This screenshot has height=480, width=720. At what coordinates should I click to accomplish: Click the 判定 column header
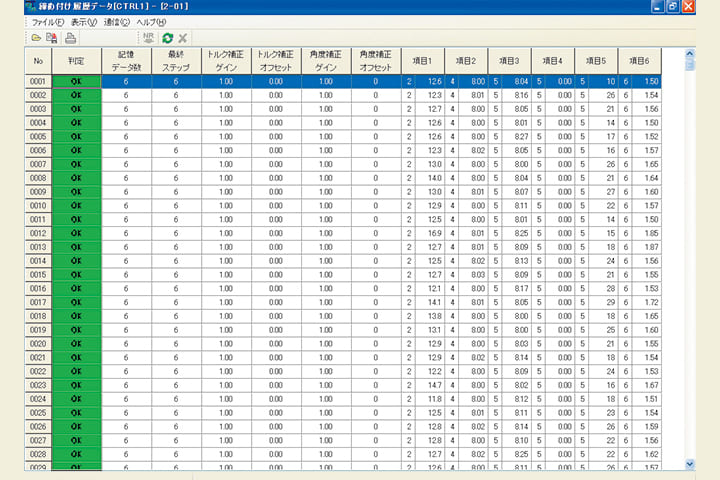tap(76, 61)
